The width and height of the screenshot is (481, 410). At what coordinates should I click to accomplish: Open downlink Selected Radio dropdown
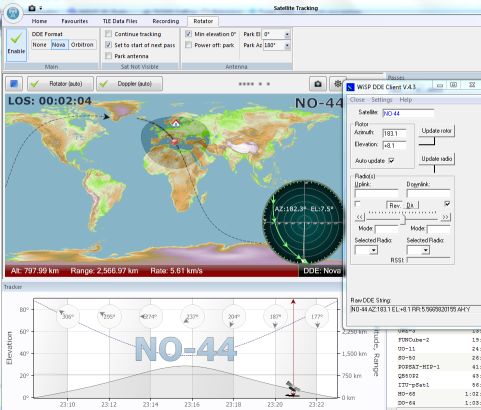[x=426, y=250]
